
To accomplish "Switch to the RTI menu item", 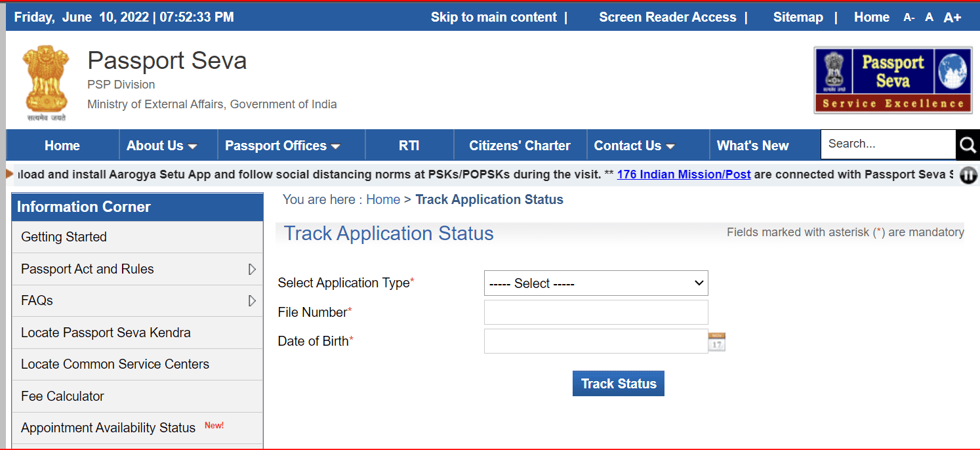I will click(409, 145).
